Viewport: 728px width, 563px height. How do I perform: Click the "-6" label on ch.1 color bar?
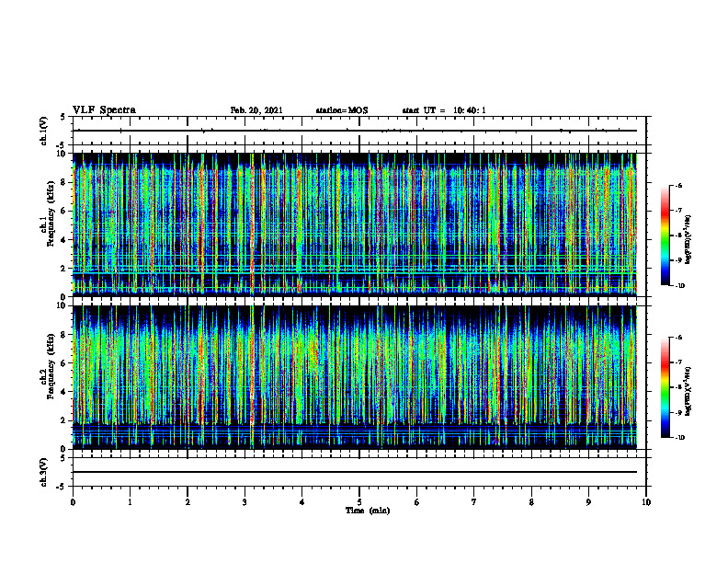click(x=678, y=186)
